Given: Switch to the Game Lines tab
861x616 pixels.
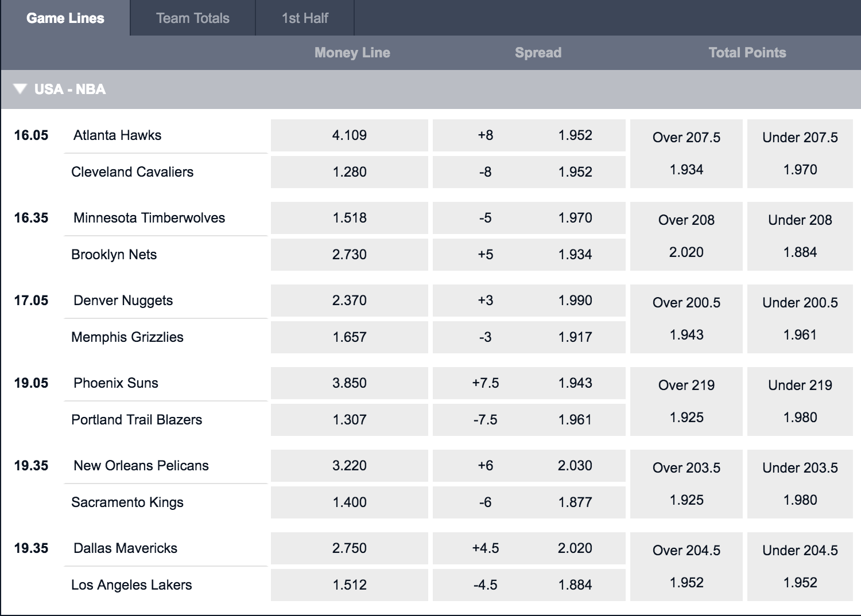Looking at the screenshot, I should click(65, 18).
